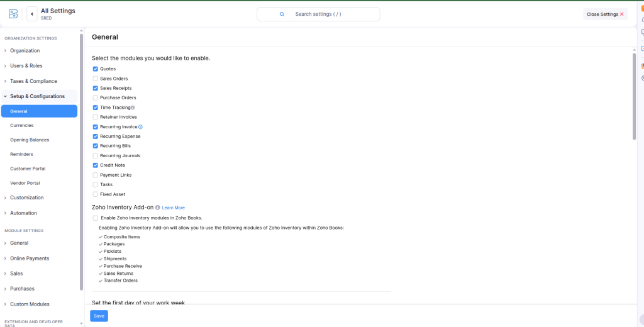Click the 'Transfer Orders' list entry
Image resolution: width=644 pixels, height=327 pixels.
coord(121,280)
